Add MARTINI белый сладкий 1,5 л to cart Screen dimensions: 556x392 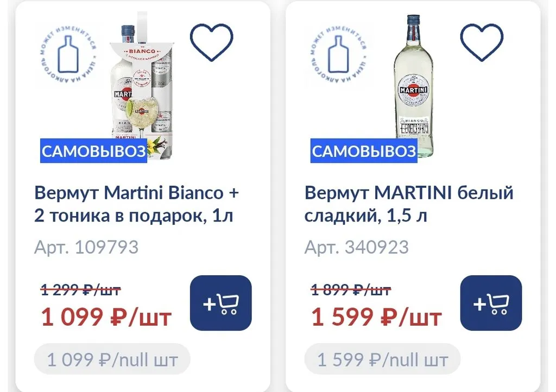(x=491, y=303)
